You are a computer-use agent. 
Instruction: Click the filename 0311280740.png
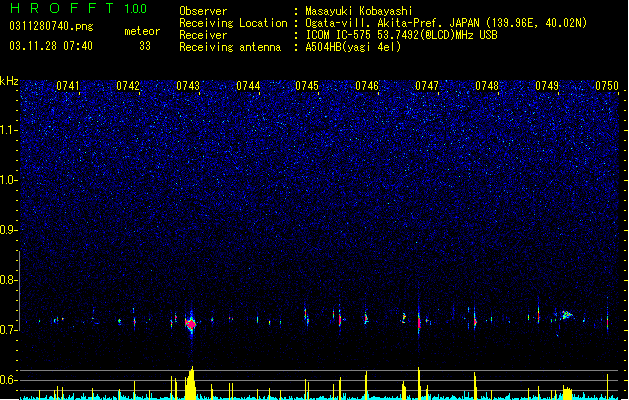click(x=51, y=26)
